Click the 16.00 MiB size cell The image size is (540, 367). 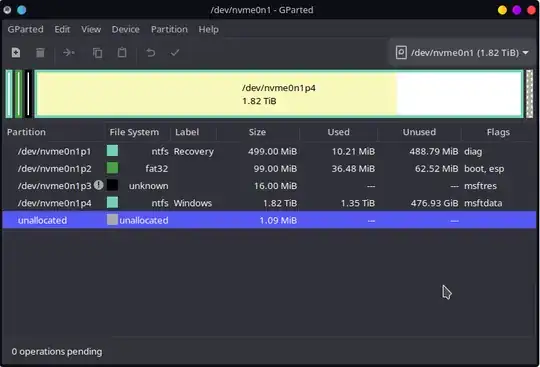[x=275, y=186]
